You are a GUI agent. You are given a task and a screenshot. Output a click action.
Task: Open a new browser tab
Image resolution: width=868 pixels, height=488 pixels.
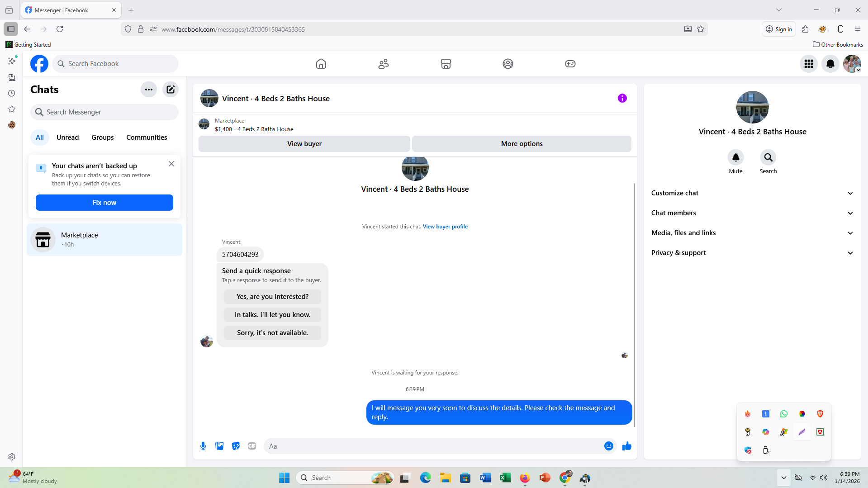point(131,10)
